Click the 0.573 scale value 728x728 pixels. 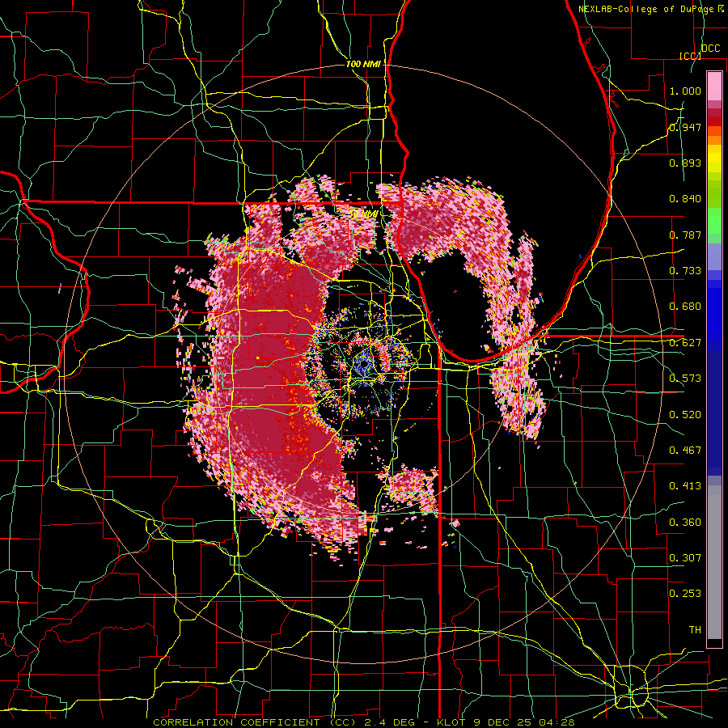click(685, 379)
